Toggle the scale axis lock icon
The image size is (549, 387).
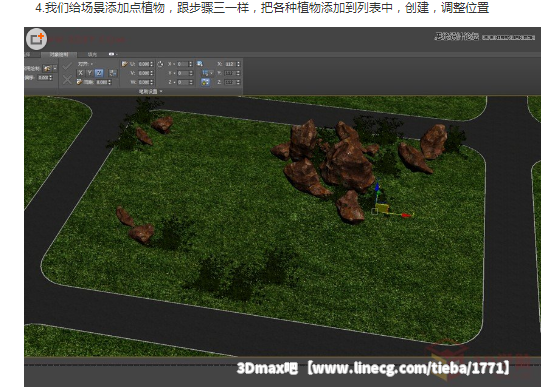(205, 82)
